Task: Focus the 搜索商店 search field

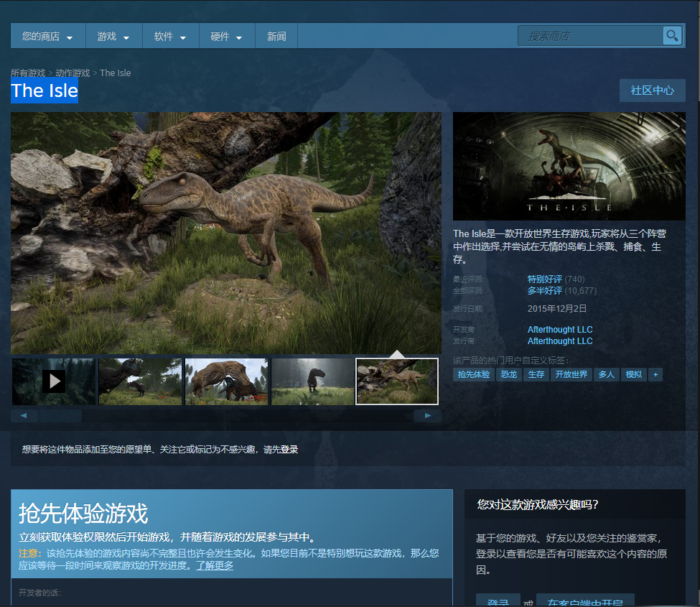Action: point(592,36)
